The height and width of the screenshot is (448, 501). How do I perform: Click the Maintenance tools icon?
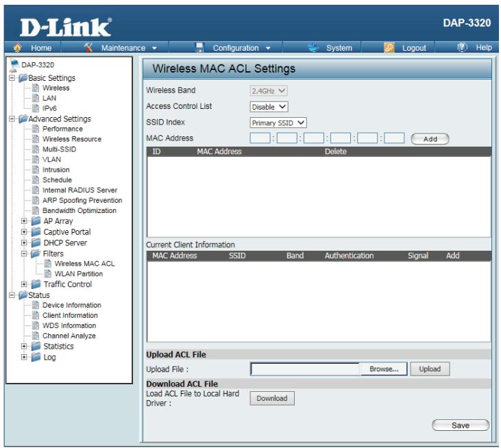point(88,47)
